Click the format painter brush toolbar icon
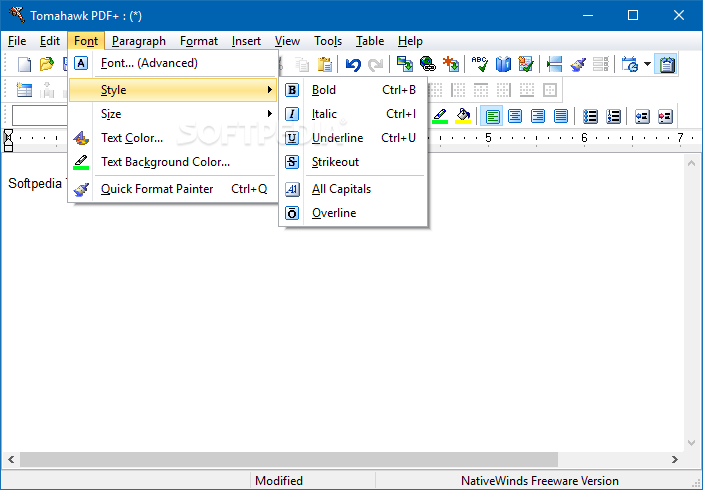This screenshot has height=490, width=703. coord(578,65)
